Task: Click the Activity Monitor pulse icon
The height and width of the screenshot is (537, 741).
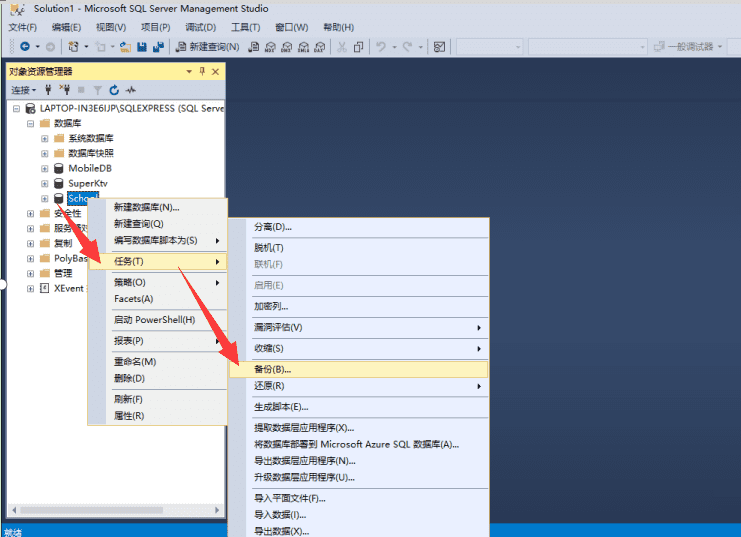Action: [131, 89]
